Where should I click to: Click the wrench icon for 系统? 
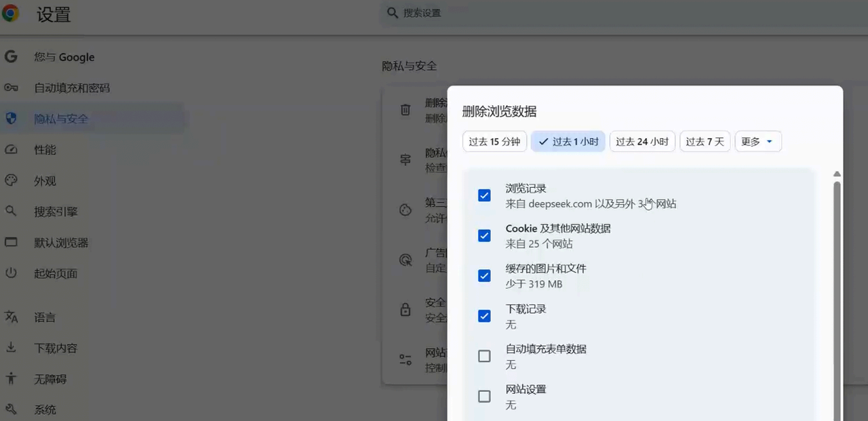click(x=11, y=409)
